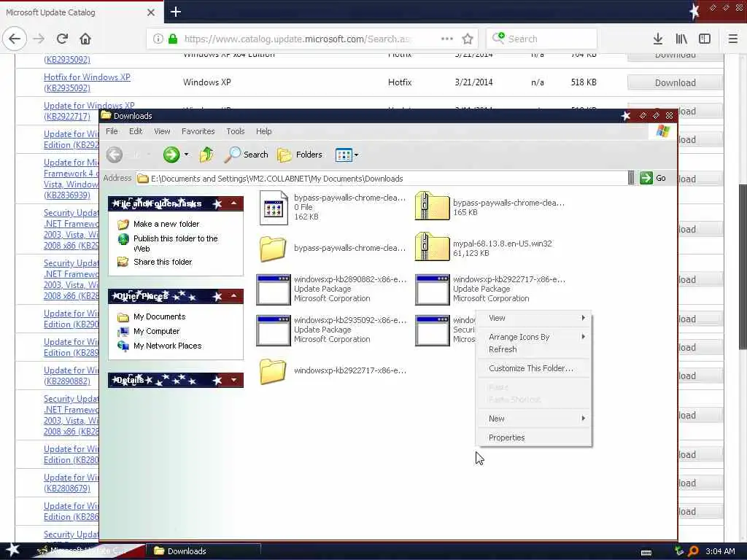Download the 518 KB Windows XP hotfix
Image resolution: width=747 pixels, height=560 pixels.
pyautogui.click(x=675, y=83)
